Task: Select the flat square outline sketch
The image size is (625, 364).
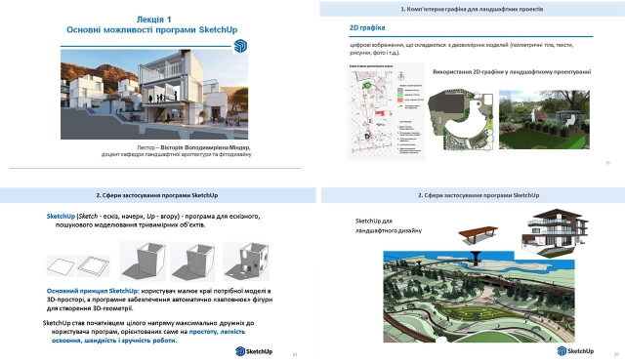Action: pyautogui.click(x=61, y=265)
